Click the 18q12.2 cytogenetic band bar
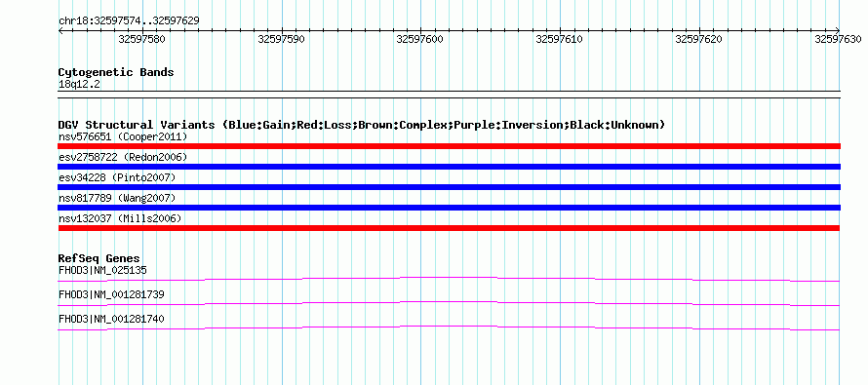The height and width of the screenshot is (385, 868). pos(449,95)
